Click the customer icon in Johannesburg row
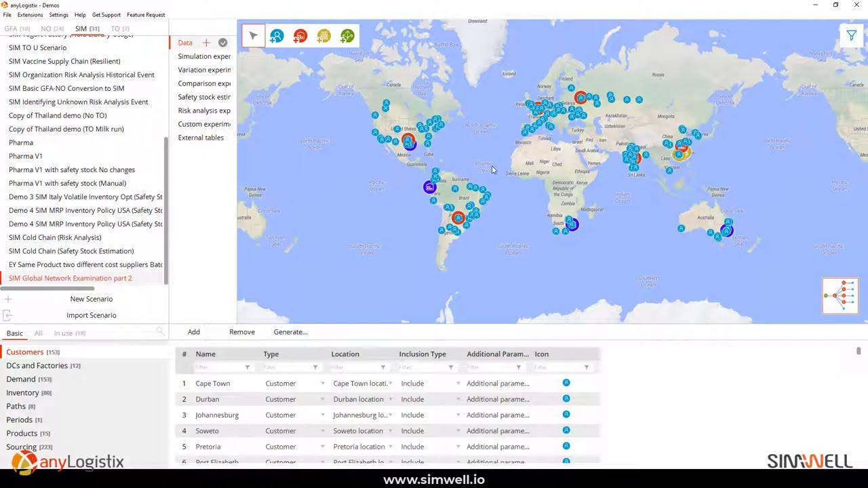The height and width of the screenshot is (488, 868). click(x=566, y=414)
